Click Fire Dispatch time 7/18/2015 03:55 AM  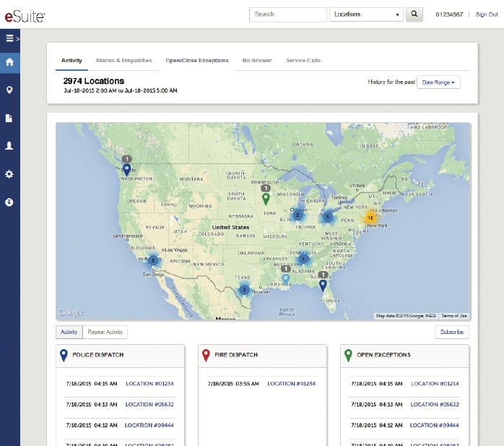(x=233, y=384)
